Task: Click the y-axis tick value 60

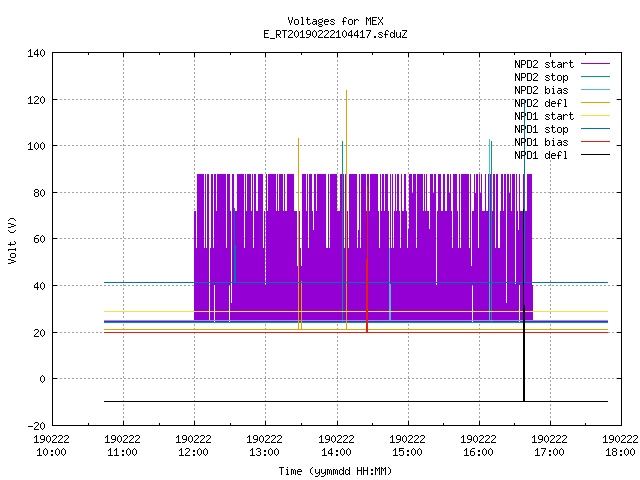Action: [39, 239]
